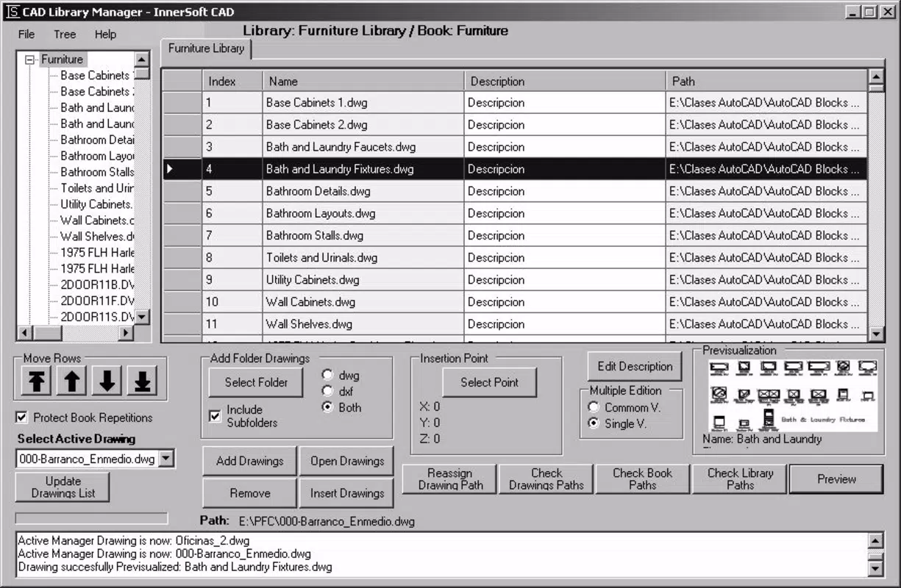Click Insert Drawings button

(346, 493)
